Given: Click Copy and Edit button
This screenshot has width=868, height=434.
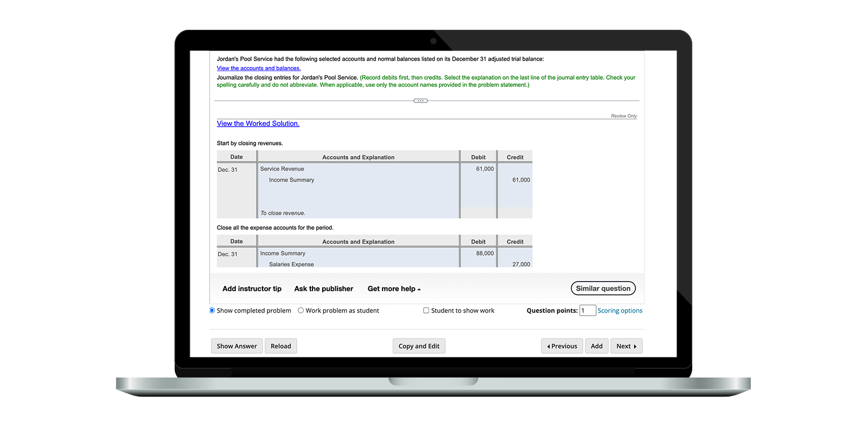Looking at the screenshot, I should [x=419, y=346].
